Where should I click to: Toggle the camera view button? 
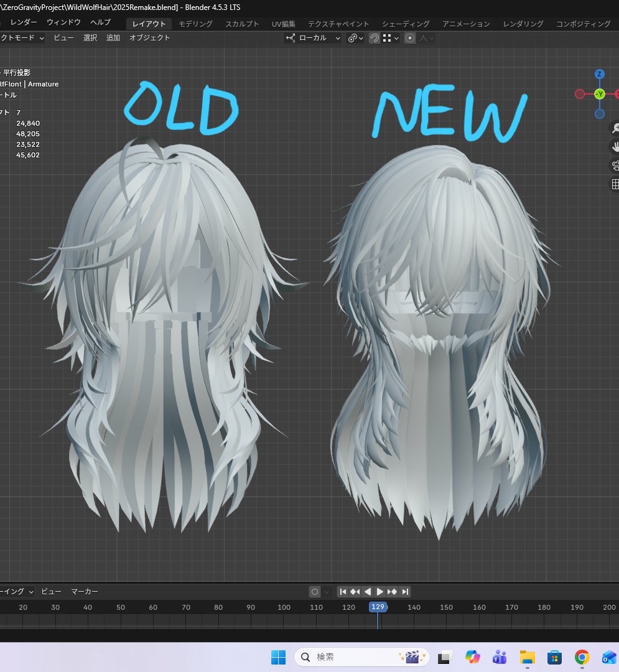[x=615, y=166]
